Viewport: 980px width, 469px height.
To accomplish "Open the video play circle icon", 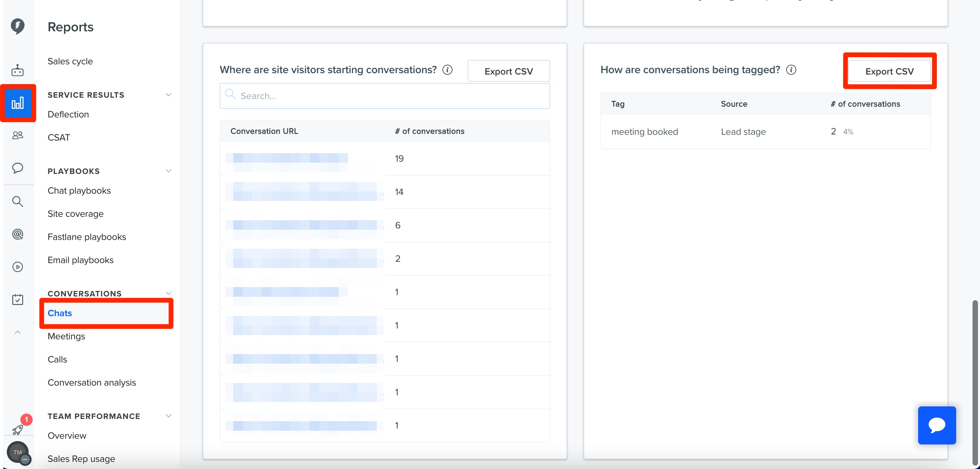I will (17, 267).
